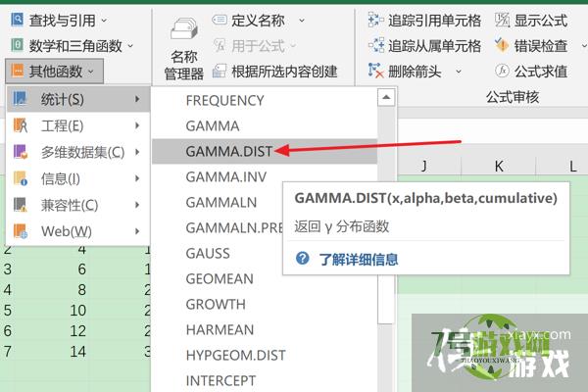The image size is (588, 392).
Task: Click the More Functions button
Action: click(x=53, y=71)
